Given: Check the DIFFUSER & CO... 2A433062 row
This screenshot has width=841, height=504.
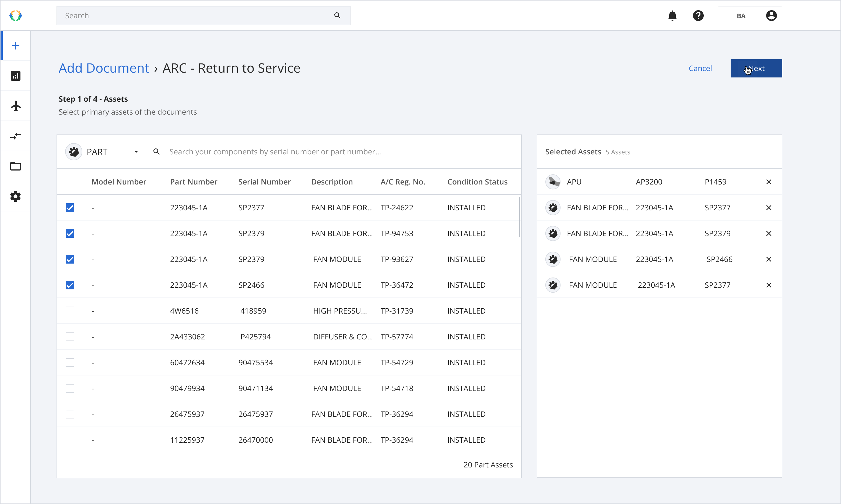Looking at the screenshot, I should 70,337.
